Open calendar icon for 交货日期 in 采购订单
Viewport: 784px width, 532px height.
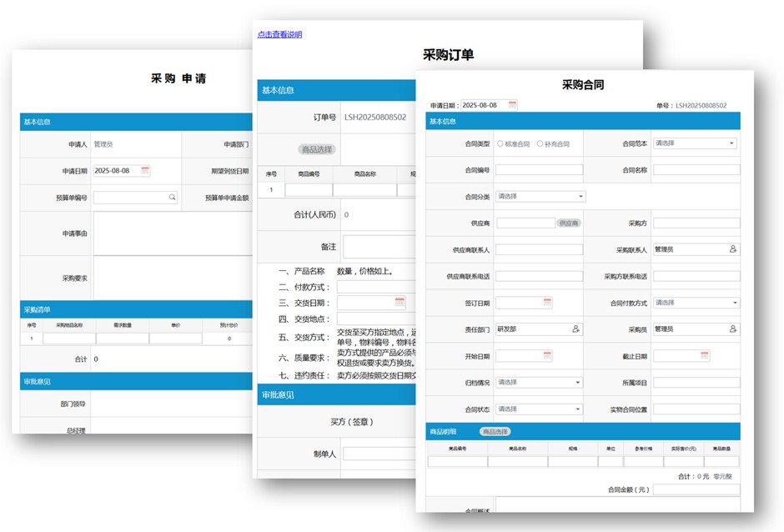coord(400,303)
